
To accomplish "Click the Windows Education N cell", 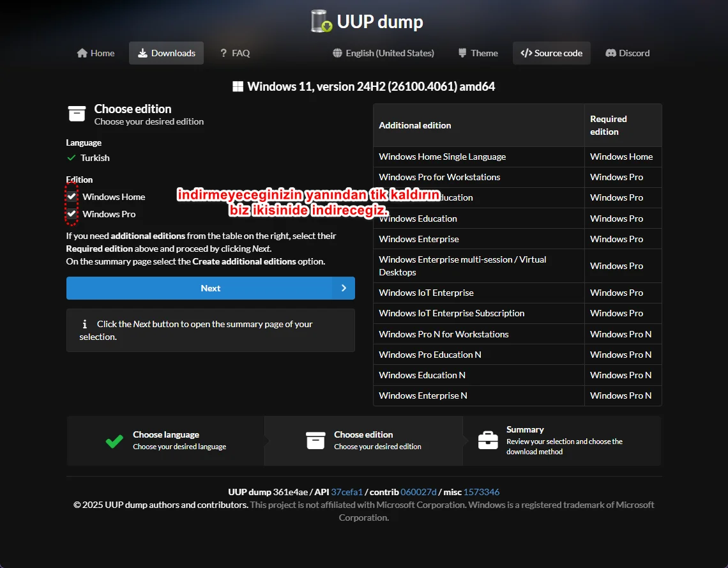I will click(x=479, y=375).
